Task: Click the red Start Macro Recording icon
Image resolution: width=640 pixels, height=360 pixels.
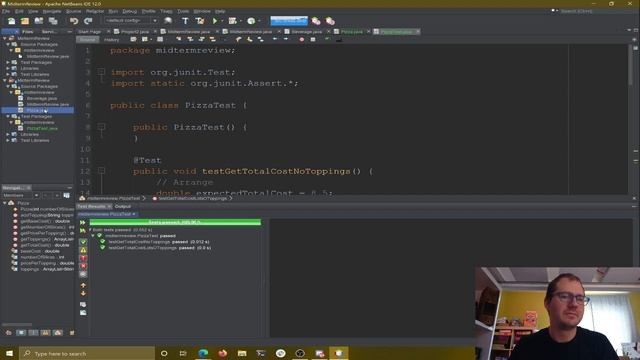Action: point(302,40)
